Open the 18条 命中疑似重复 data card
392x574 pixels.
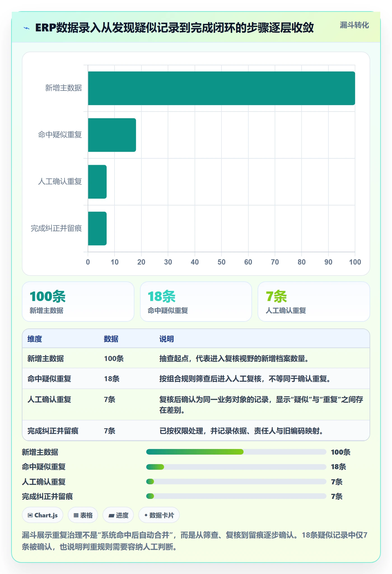(x=196, y=302)
